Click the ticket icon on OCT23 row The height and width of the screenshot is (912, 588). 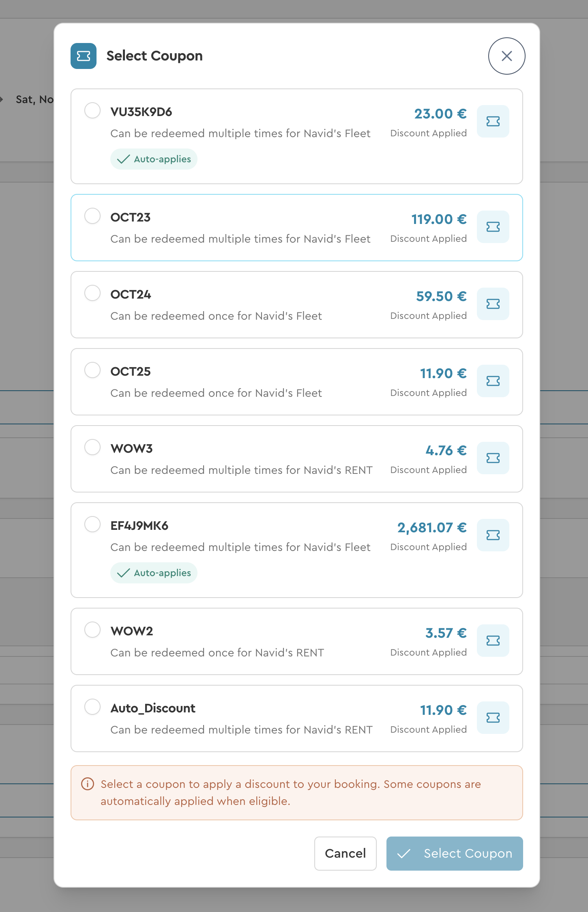(493, 227)
